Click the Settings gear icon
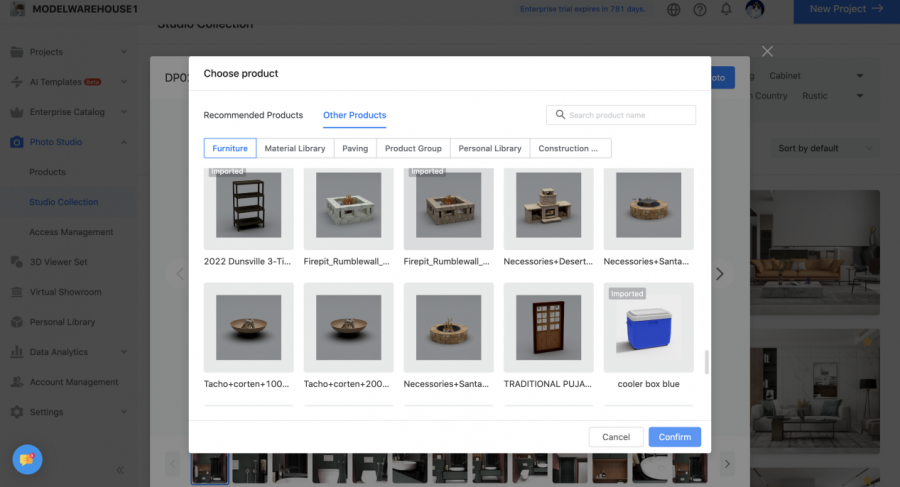The height and width of the screenshot is (487, 900). click(x=17, y=412)
